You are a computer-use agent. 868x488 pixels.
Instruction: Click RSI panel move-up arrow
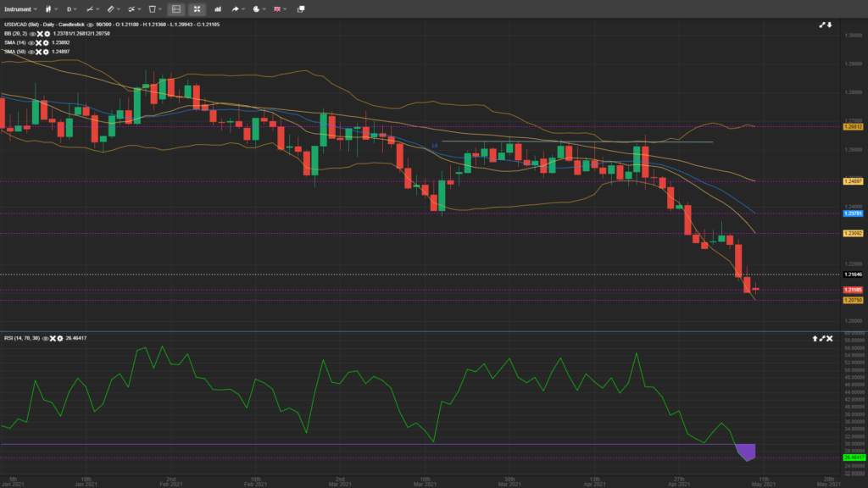[815, 338]
